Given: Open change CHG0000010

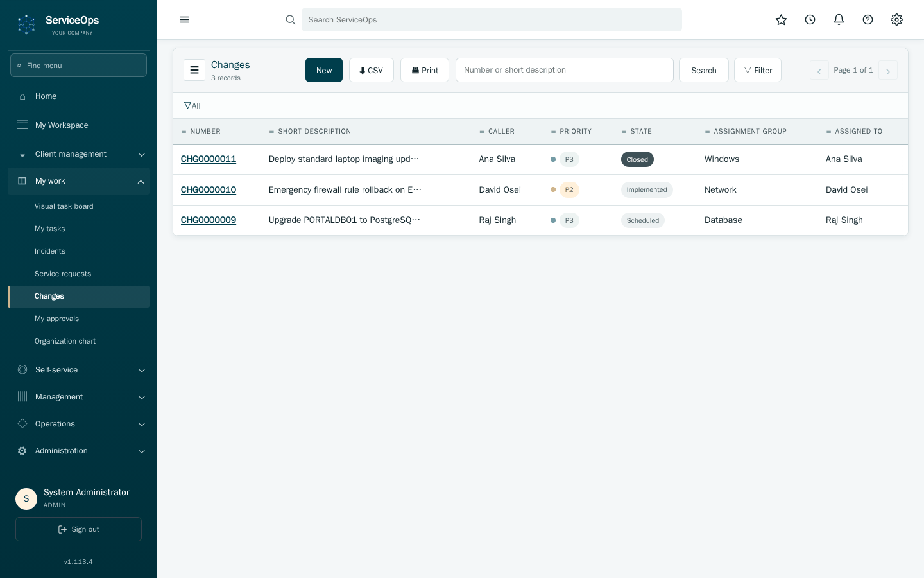Looking at the screenshot, I should coord(209,189).
